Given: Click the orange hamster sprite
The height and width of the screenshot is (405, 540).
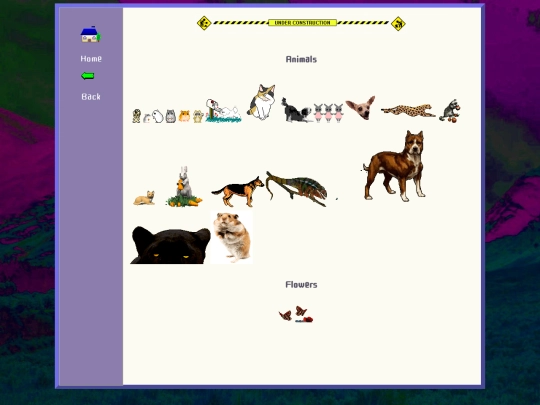Looking at the screenshot, I should (x=184, y=116).
